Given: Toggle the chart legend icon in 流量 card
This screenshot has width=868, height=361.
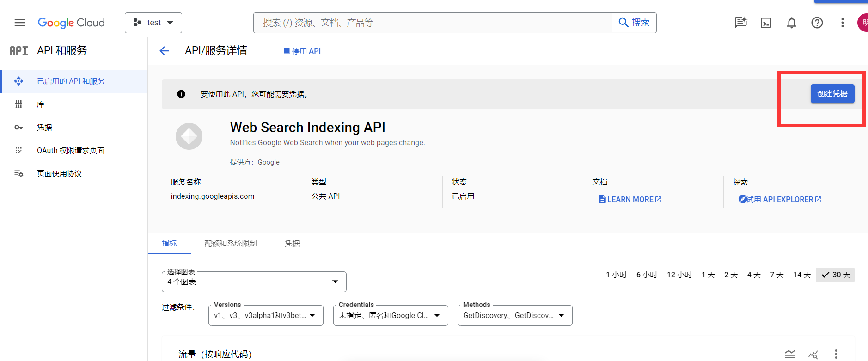Looking at the screenshot, I should (790, 354).
